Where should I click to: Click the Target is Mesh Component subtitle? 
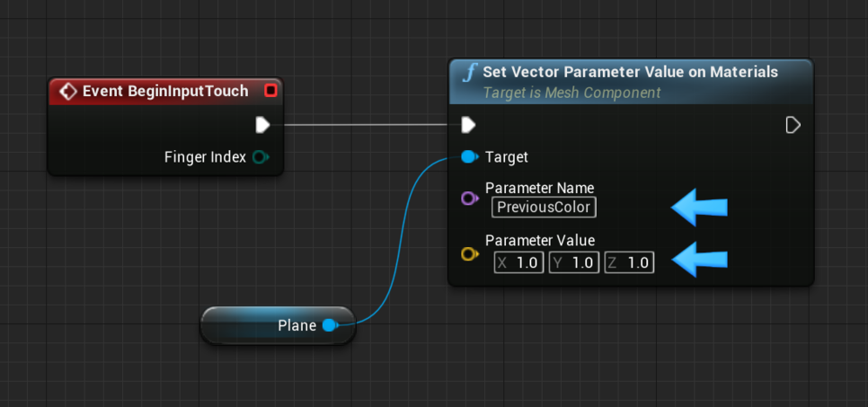coord(571,93)
